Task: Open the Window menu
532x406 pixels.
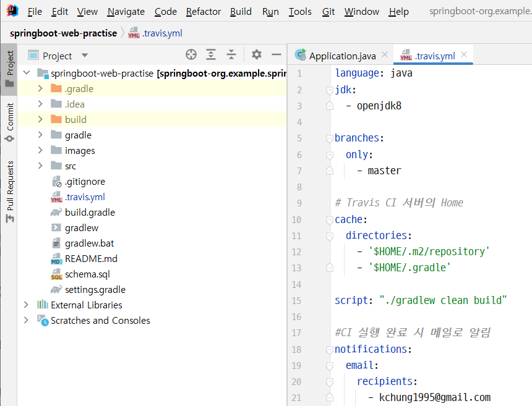Action: [x=362, y=12]
